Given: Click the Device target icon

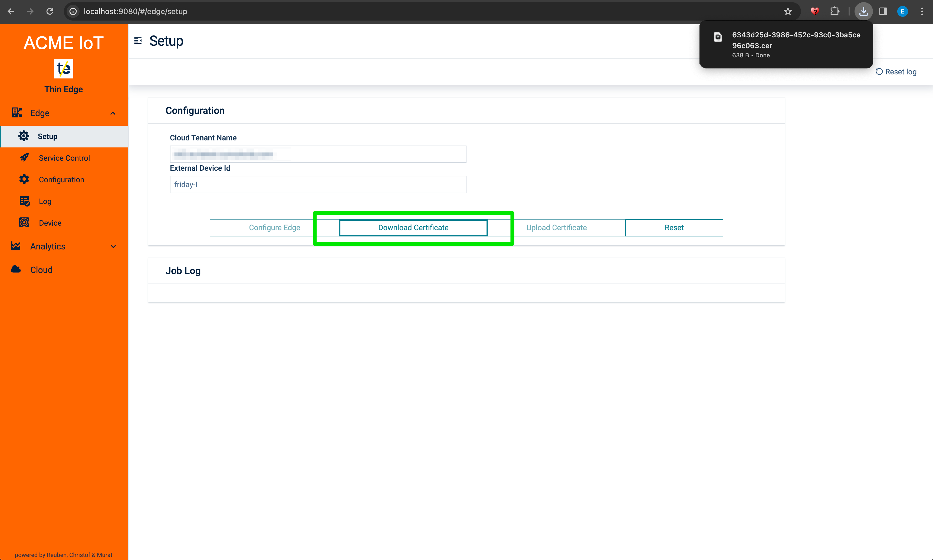Looking at the screenshot, I should (25, 223).
